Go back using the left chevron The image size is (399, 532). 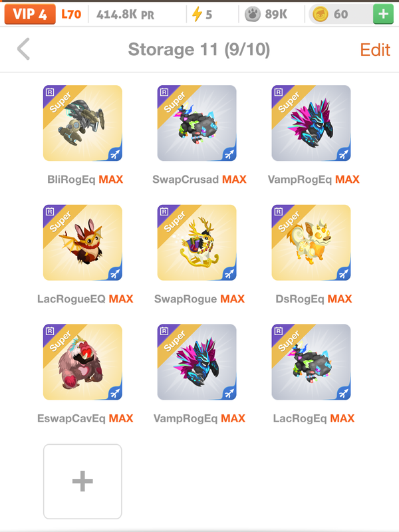pyautogui.click(x=24, y=49)
